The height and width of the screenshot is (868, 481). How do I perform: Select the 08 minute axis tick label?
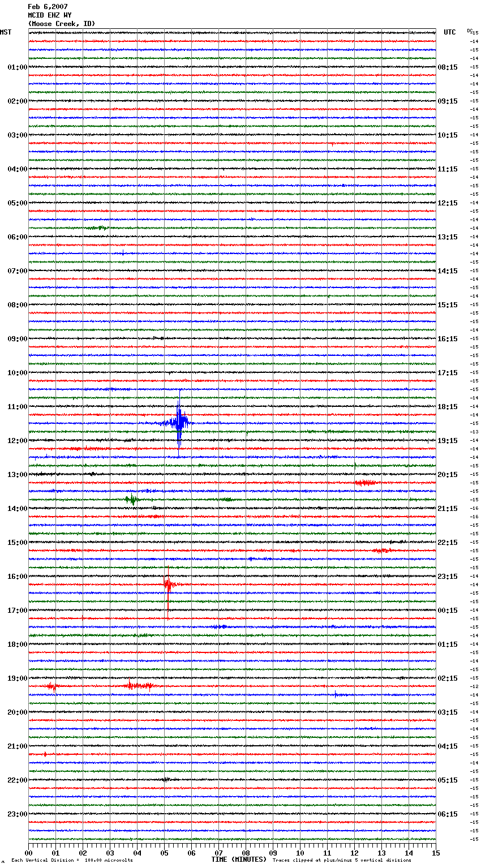click(x=246, y=853)
